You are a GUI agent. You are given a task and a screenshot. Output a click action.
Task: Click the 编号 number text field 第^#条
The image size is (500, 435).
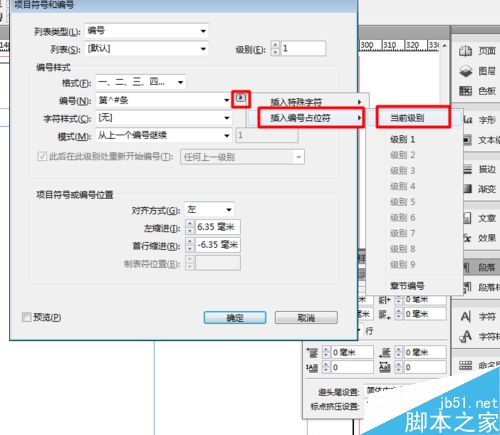[x=160, y=100]
